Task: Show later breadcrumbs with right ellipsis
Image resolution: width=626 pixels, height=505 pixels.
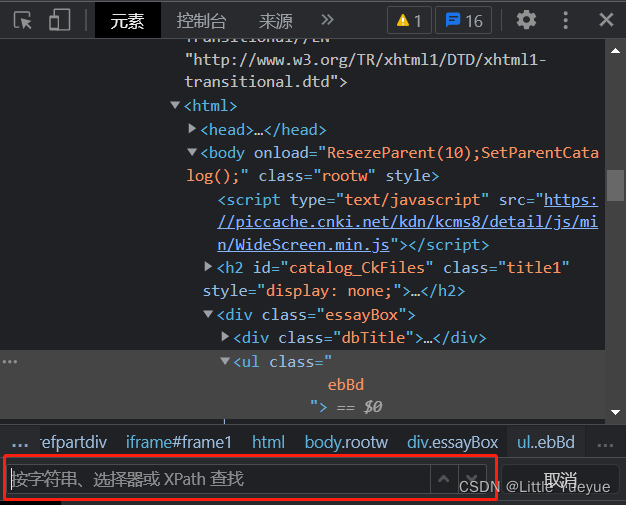Action: click(605, 443)
